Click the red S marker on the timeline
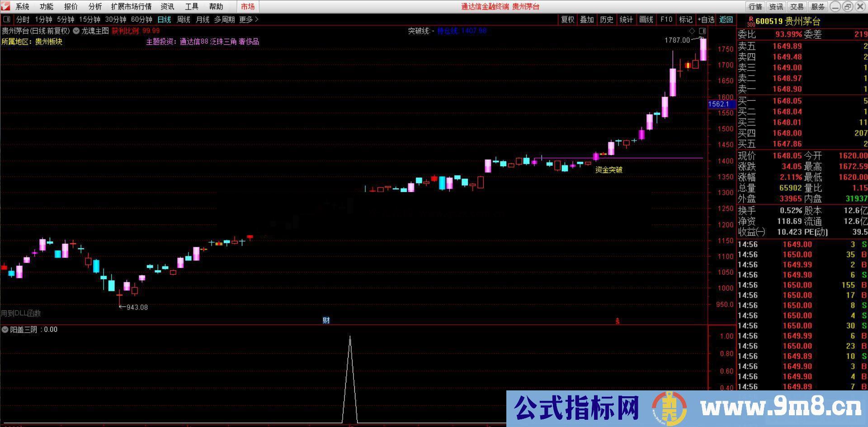This screenshot has width=868, height=427. coord(617,321)
